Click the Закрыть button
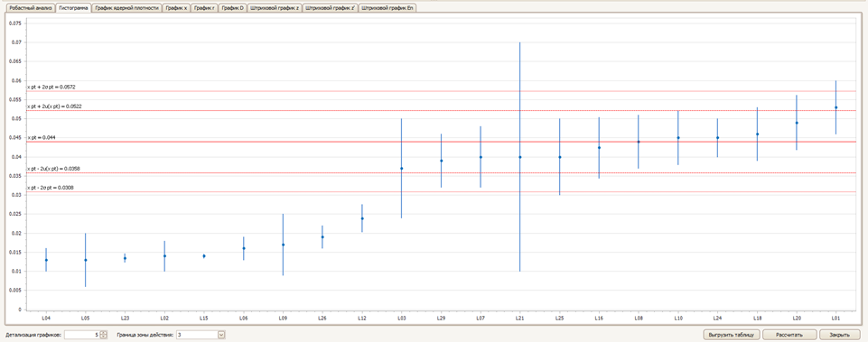868x342 pixels. pos(839,335)
